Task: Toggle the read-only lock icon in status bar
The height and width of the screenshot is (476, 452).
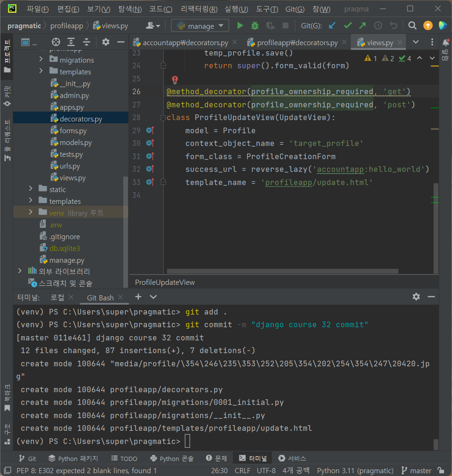Action: coord(441,470)
